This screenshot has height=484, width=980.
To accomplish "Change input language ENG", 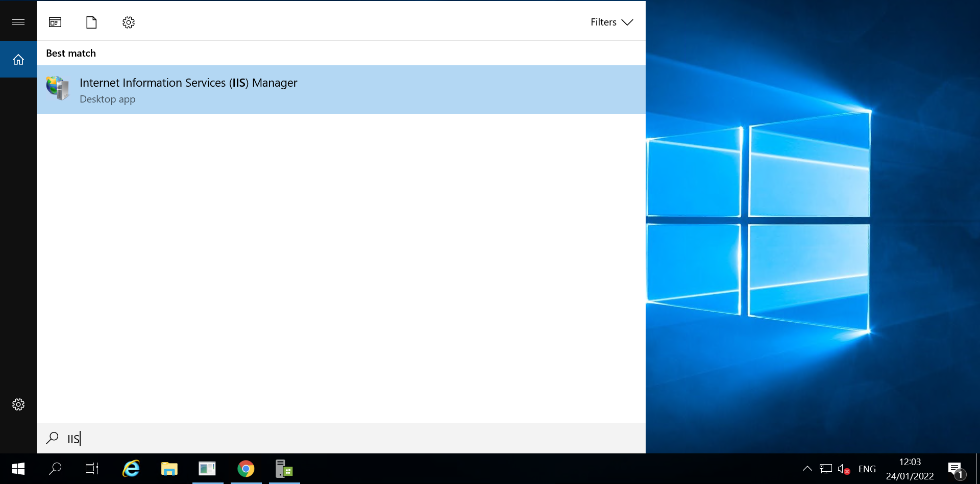I will [867, 469].
